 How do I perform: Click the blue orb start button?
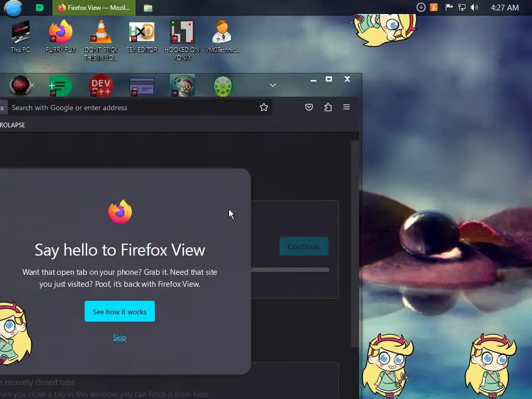(x=13, y=8)
